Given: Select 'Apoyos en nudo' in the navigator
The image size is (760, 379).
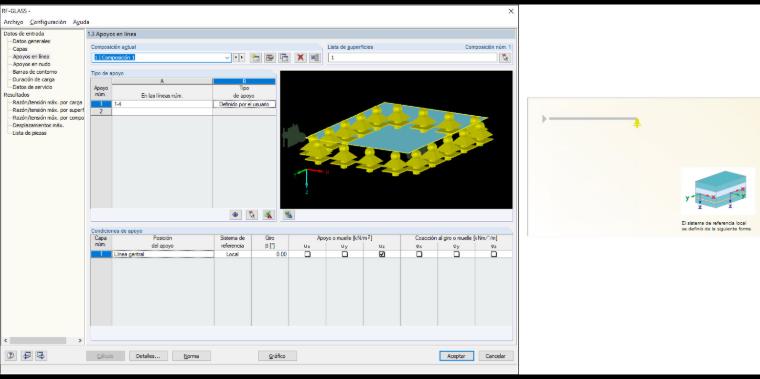Looking at the screenshot, I should pos(31,64).
